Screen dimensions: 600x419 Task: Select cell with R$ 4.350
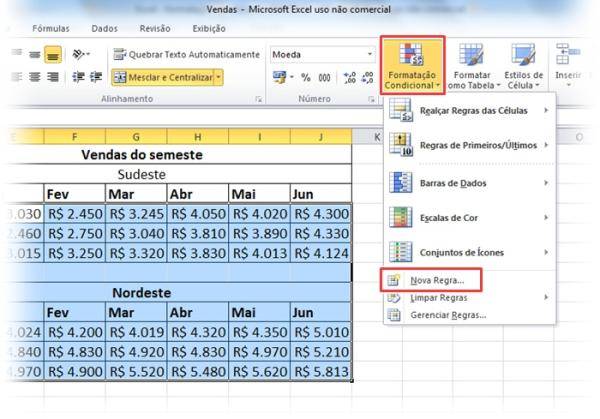pos(259,332)
